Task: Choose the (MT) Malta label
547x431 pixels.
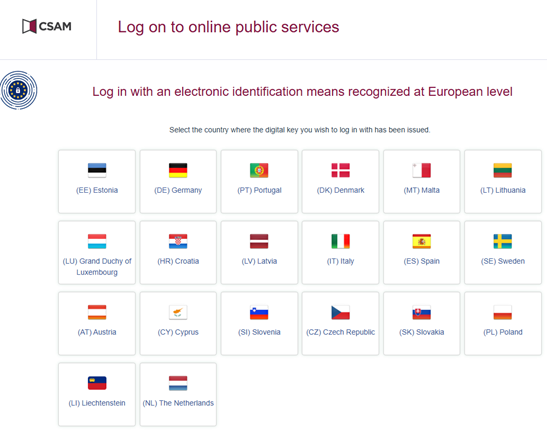Action: 421,190
